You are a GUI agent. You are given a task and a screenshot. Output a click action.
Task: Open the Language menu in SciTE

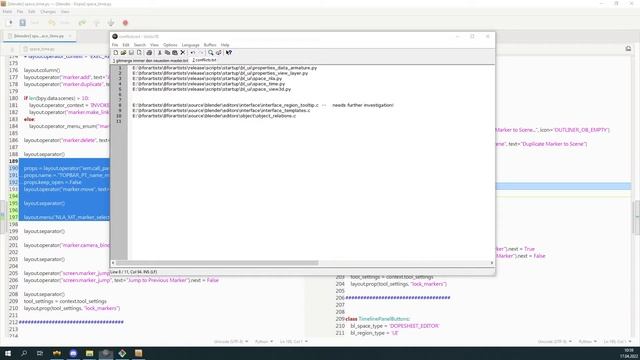191,45
